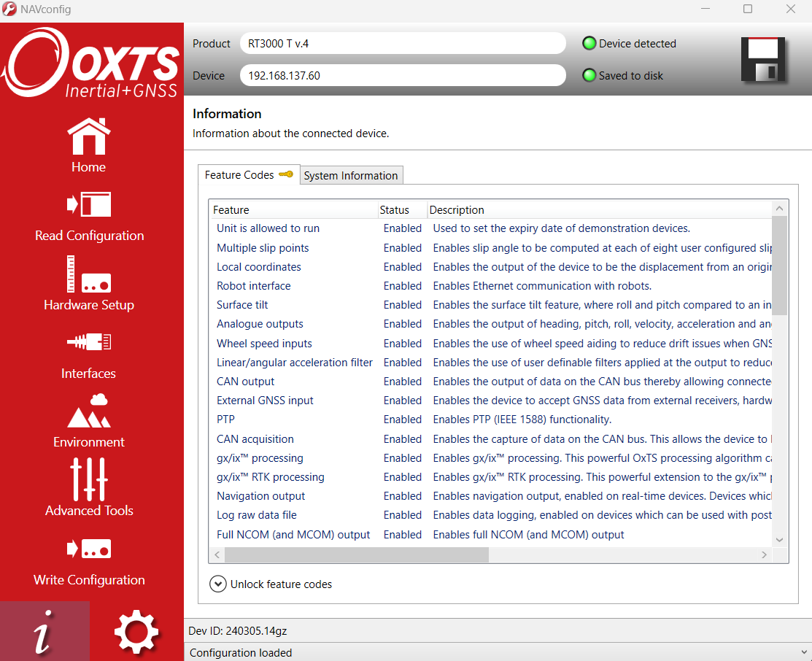Close the NAVconfig window

791,9
